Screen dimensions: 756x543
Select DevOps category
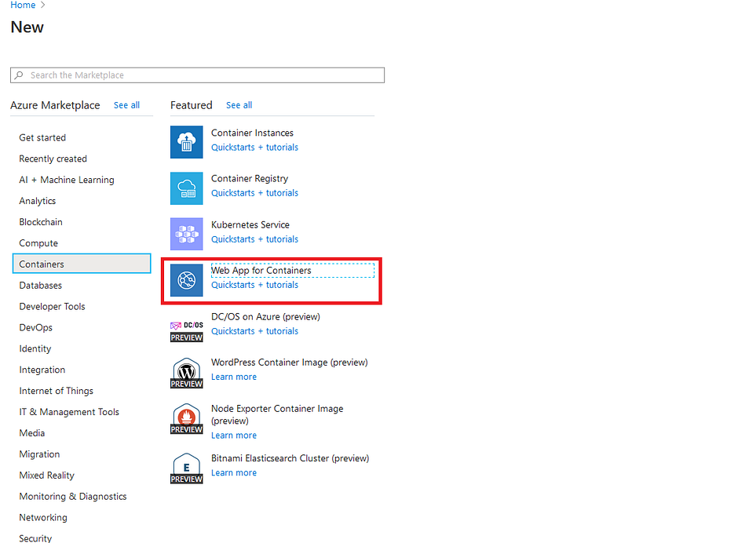[35, 328]
